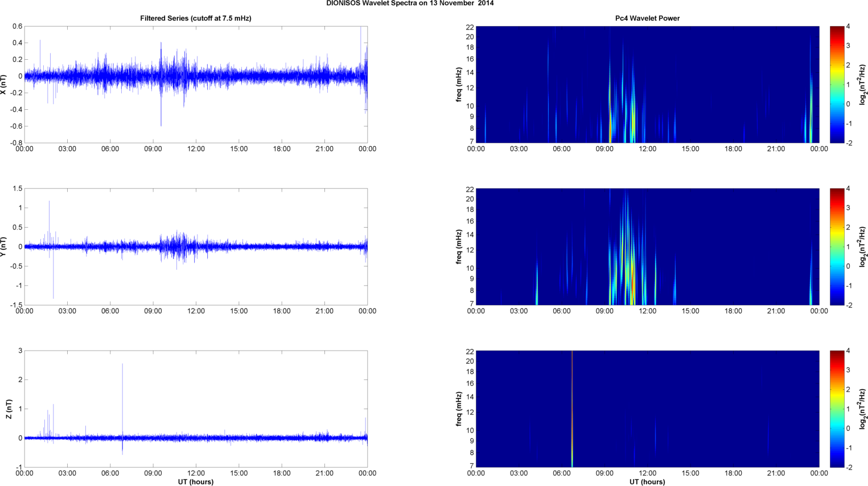Click the 3 y-tick of the Z series plot
This screenshot has height=486, width=868.
click(20, 351)
